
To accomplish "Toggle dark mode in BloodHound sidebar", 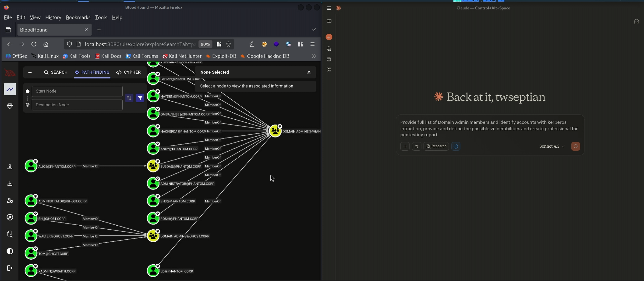I will point(10,251).
